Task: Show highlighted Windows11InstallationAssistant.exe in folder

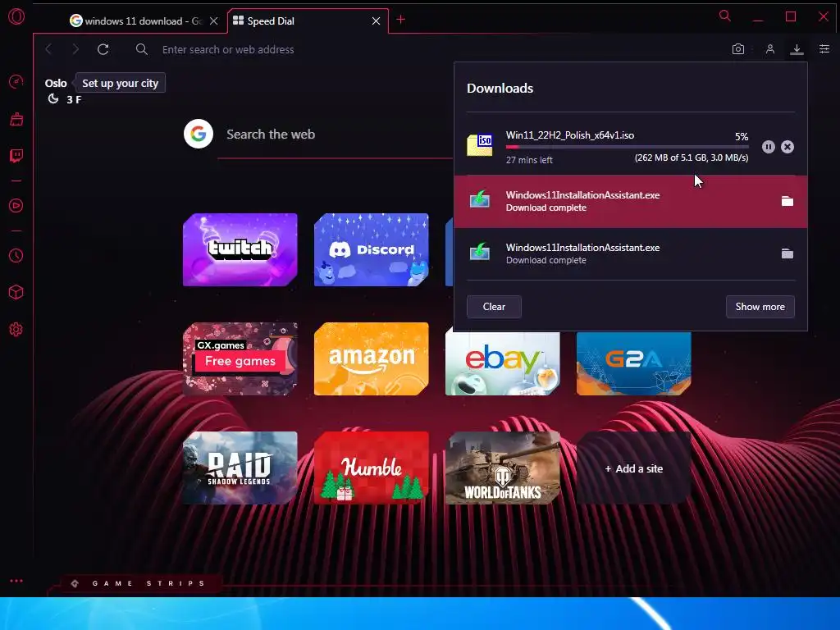Action: (x=787, y=201)
